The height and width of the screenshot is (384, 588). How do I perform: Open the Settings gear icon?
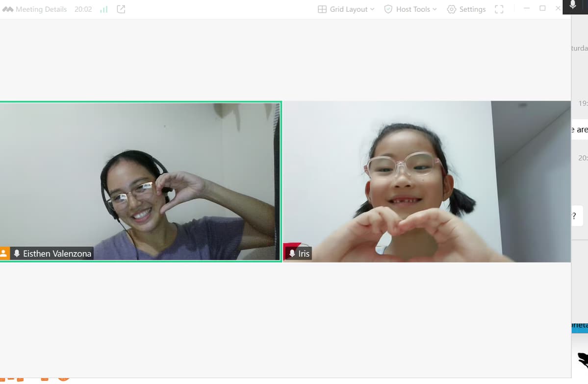point(451,9)
